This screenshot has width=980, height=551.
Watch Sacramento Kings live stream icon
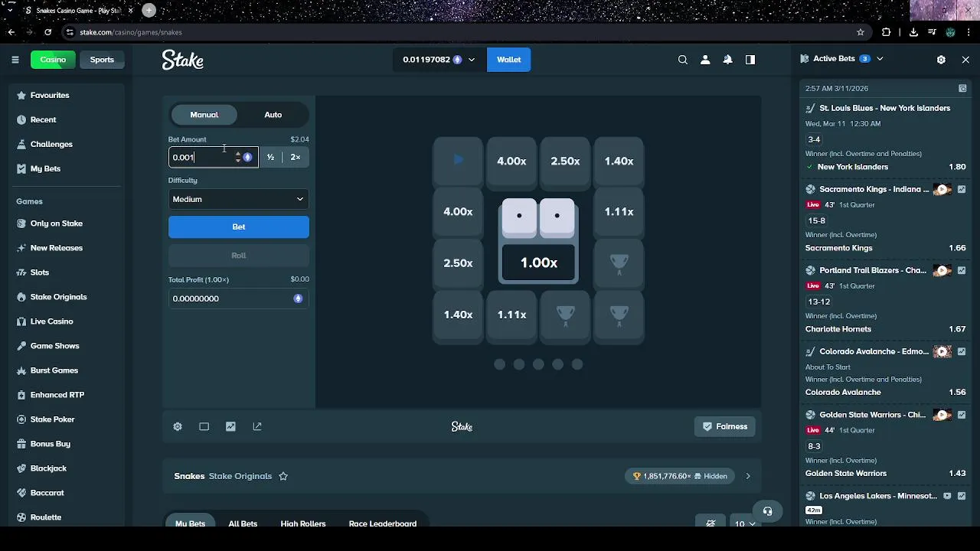pyautogui.click(x=943, y=189)
